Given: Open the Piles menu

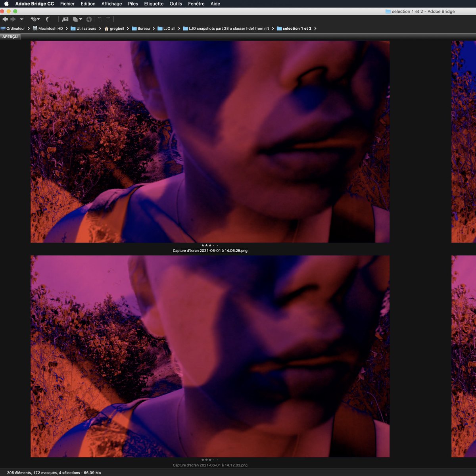Looking at the screenshot, I should [x=133, y=4].
